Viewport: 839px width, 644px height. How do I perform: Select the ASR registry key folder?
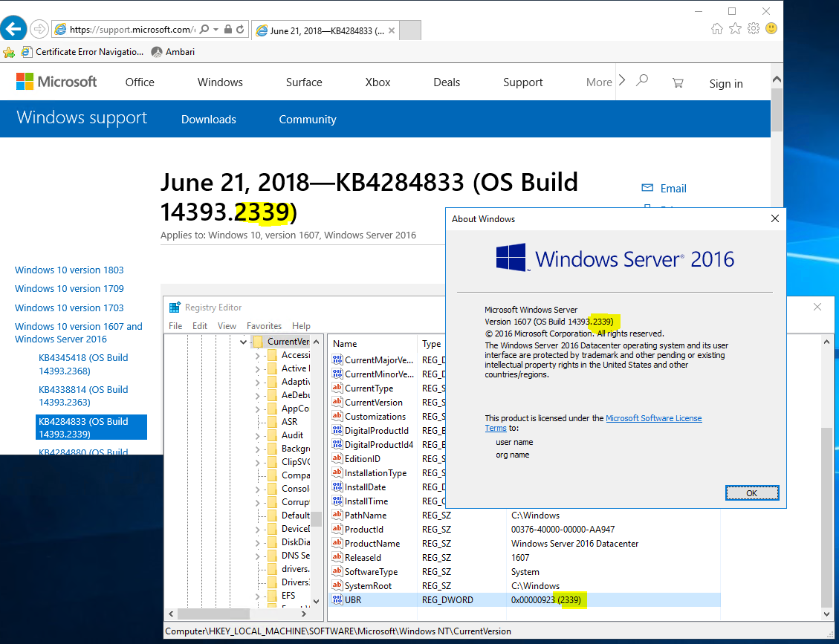282,422
